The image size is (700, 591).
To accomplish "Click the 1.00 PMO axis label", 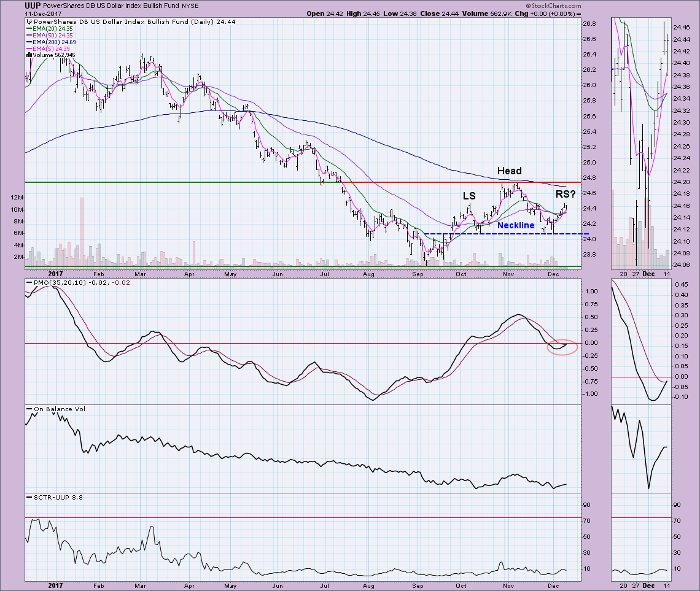I will [x=591, y=292].
